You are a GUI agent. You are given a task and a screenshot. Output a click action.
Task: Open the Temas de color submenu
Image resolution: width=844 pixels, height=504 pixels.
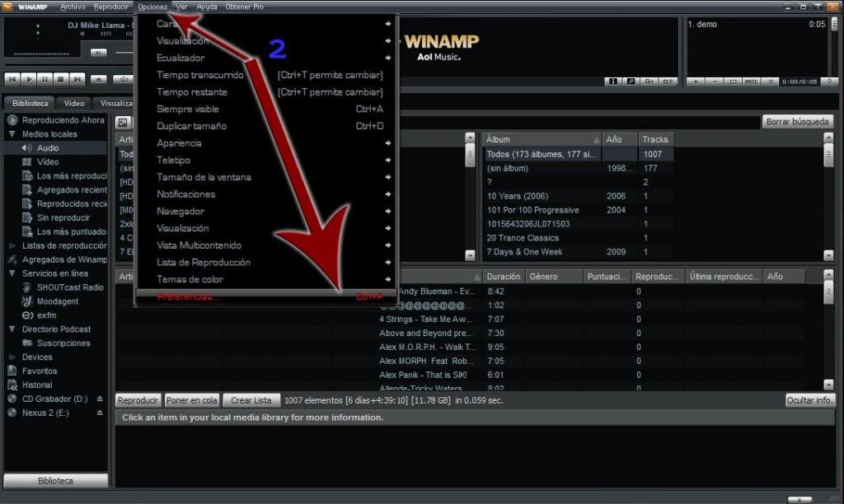click(x=268, y=280)
